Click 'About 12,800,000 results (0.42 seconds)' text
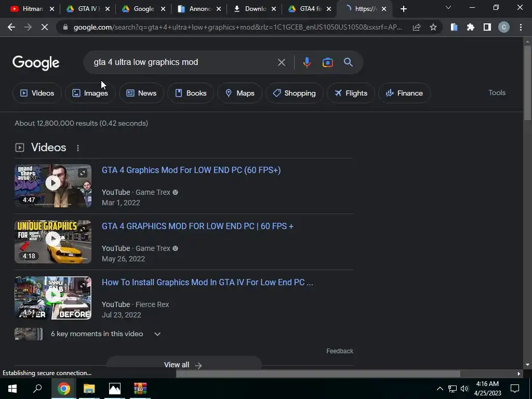Screen dimensions: 532x399 click(x=82, y=123)
